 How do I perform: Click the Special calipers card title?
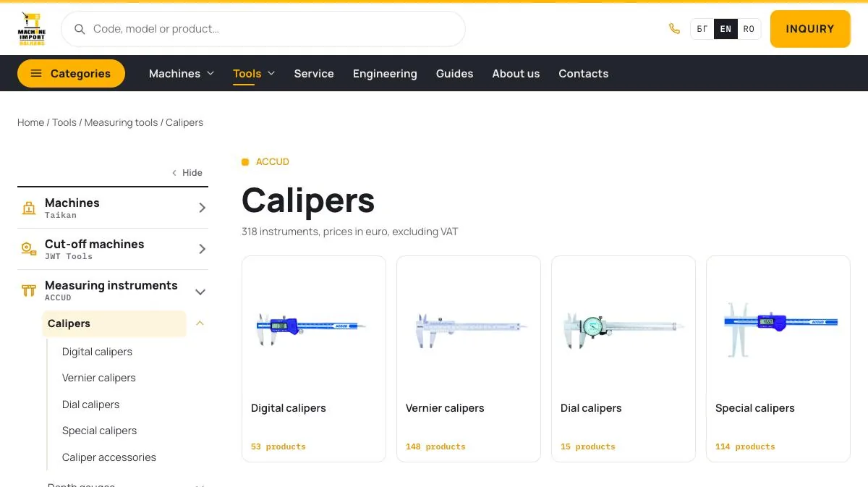coord(755,408)
